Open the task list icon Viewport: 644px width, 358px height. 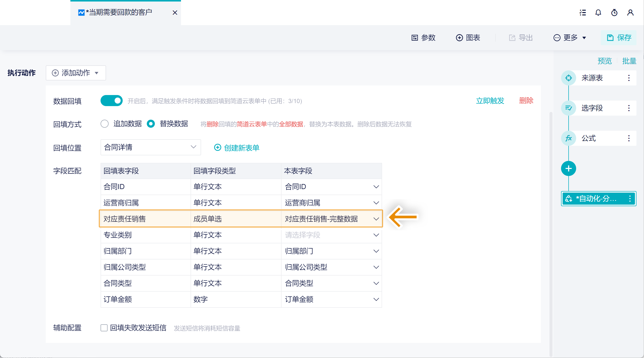(583, 13)
